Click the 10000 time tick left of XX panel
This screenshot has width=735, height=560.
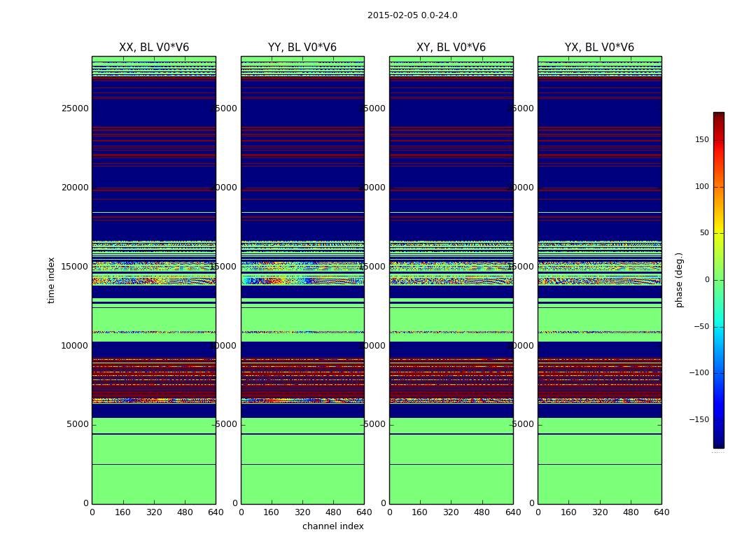pyautogui.click(x=75, y=346)
